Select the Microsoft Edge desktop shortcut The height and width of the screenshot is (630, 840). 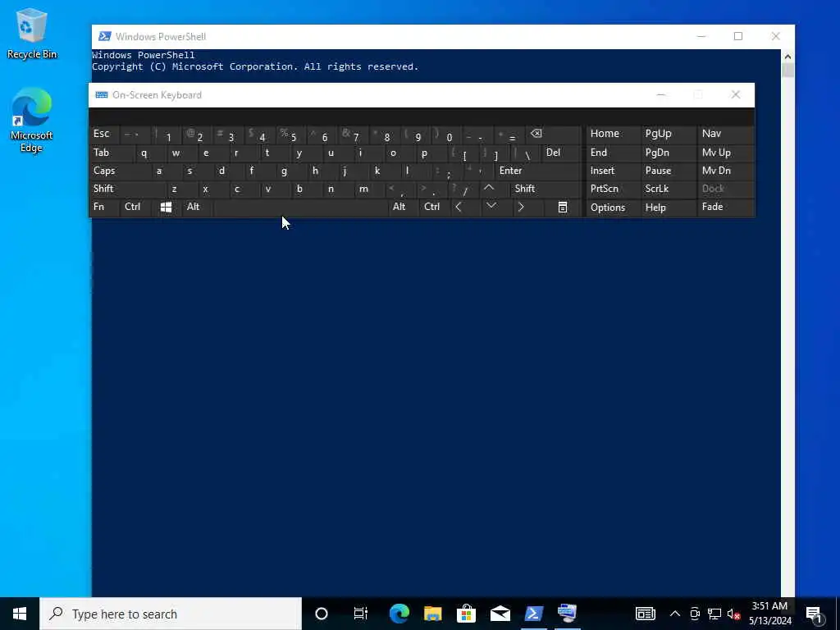tap(32, 121)
